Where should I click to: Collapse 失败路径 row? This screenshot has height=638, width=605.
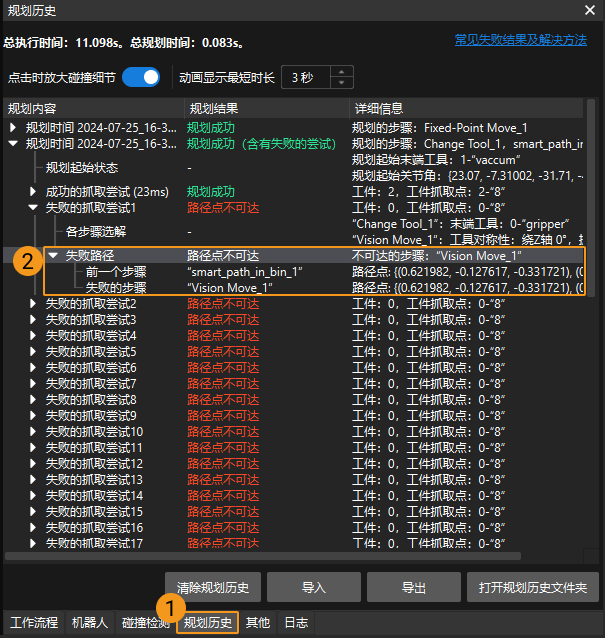pos(53,256)
